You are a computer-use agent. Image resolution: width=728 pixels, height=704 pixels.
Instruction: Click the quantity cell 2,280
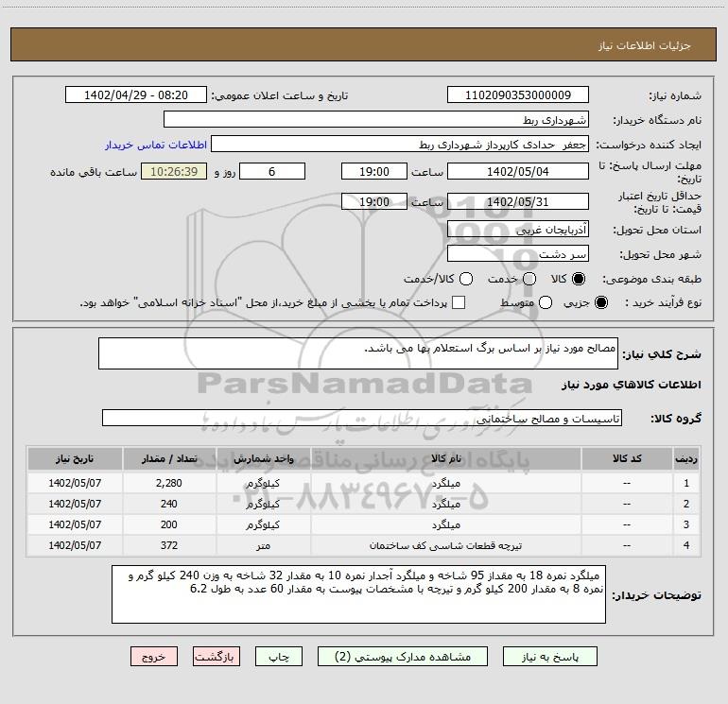(x=169, y=483)
